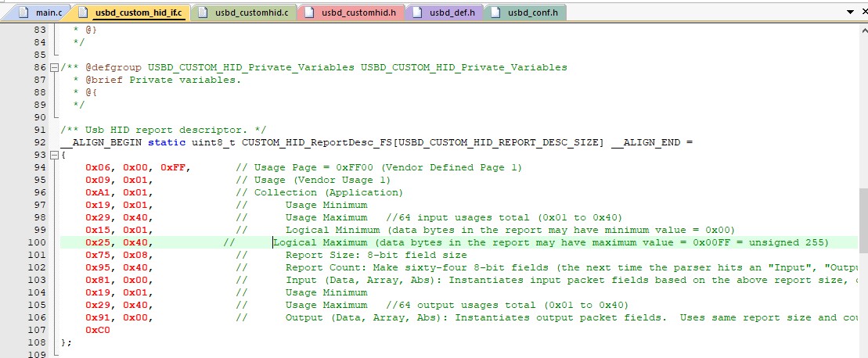
Task: Click the file icon on usbd_customhid.c tab
Action: 204,13
